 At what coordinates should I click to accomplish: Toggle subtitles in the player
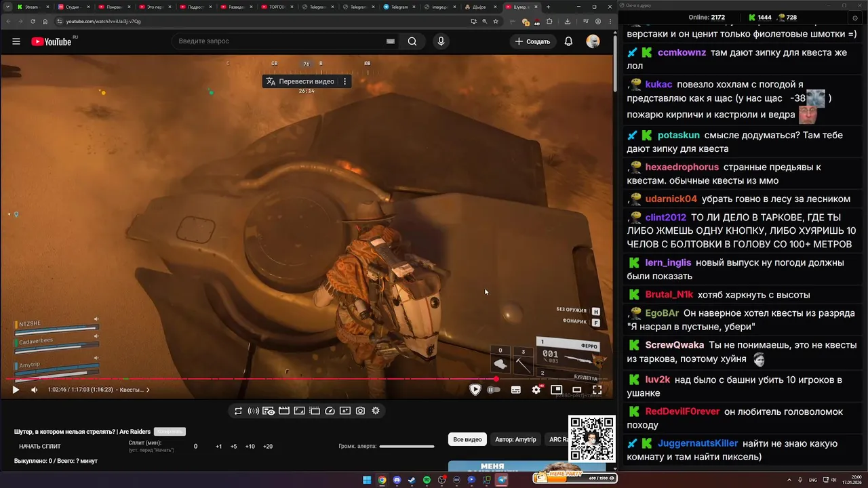(516, 390)
